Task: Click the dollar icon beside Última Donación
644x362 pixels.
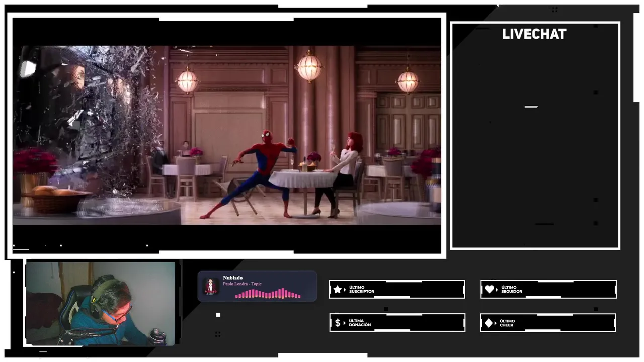Action: 338,323
